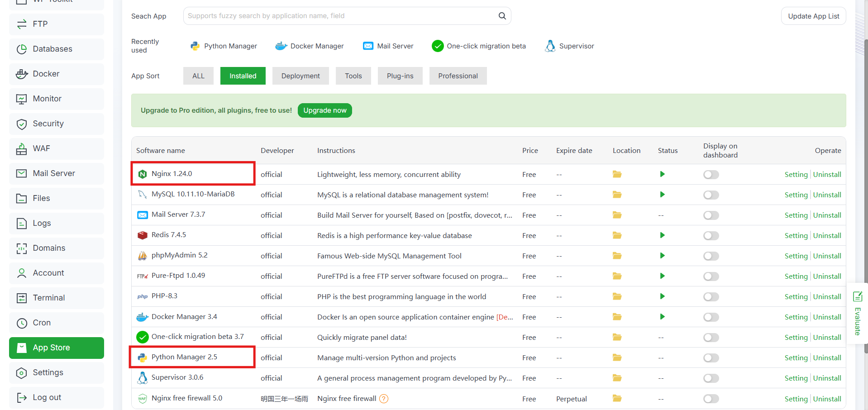Click Docker Manager status play icon
Image resolution: width=868 pixels, height=410 pixels.
tap(662, 317)
